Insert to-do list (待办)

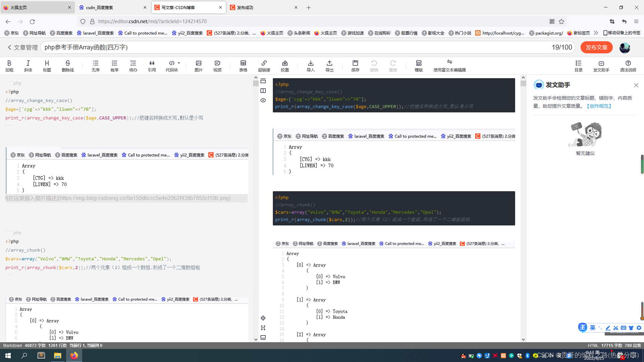pos(133,66)
